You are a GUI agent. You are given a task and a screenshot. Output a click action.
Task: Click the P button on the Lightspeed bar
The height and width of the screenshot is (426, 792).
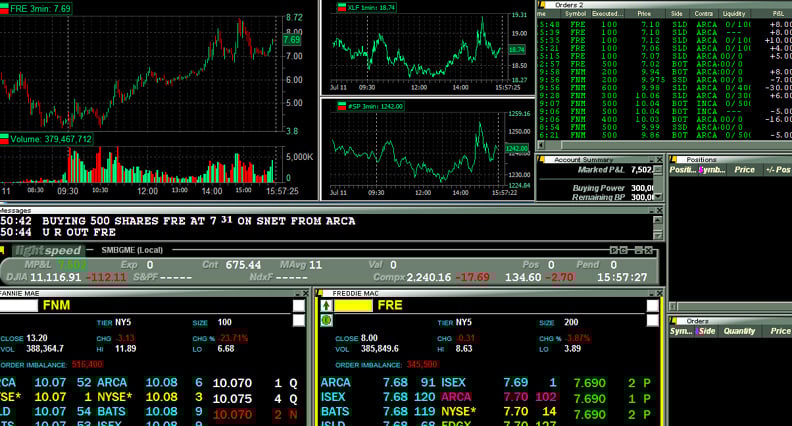[614, 250]
